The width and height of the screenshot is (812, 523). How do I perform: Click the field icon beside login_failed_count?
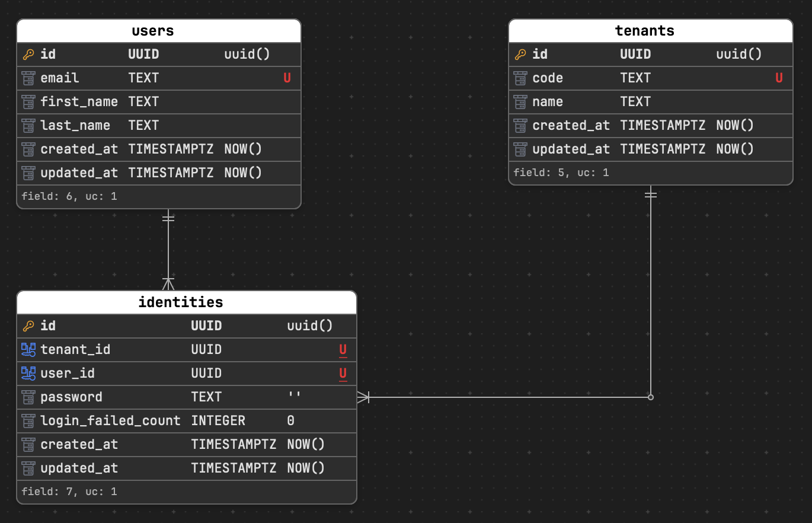pos(28,420)
